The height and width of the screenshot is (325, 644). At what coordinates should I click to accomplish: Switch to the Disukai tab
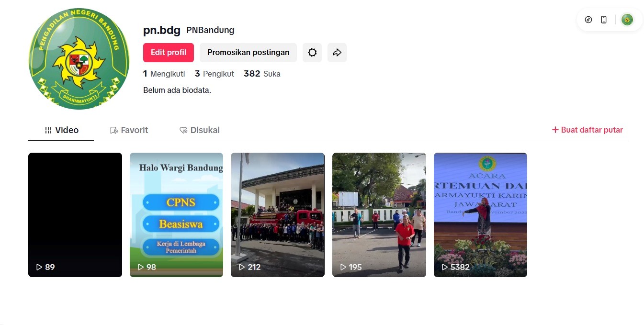click(x=200, y=130)
